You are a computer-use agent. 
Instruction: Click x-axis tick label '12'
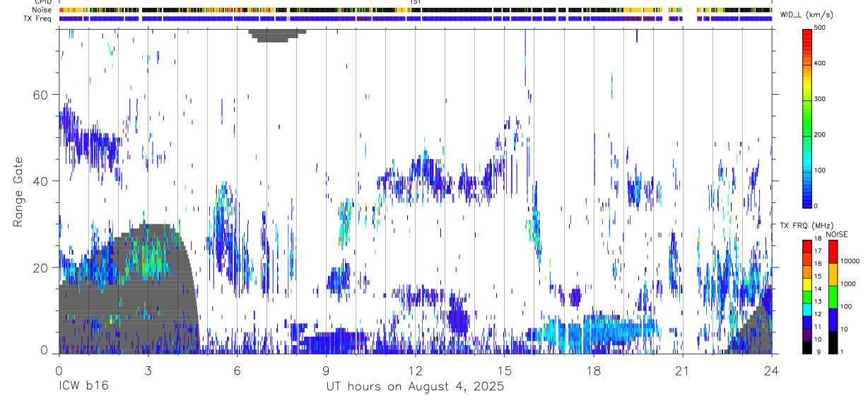point(415,369)
